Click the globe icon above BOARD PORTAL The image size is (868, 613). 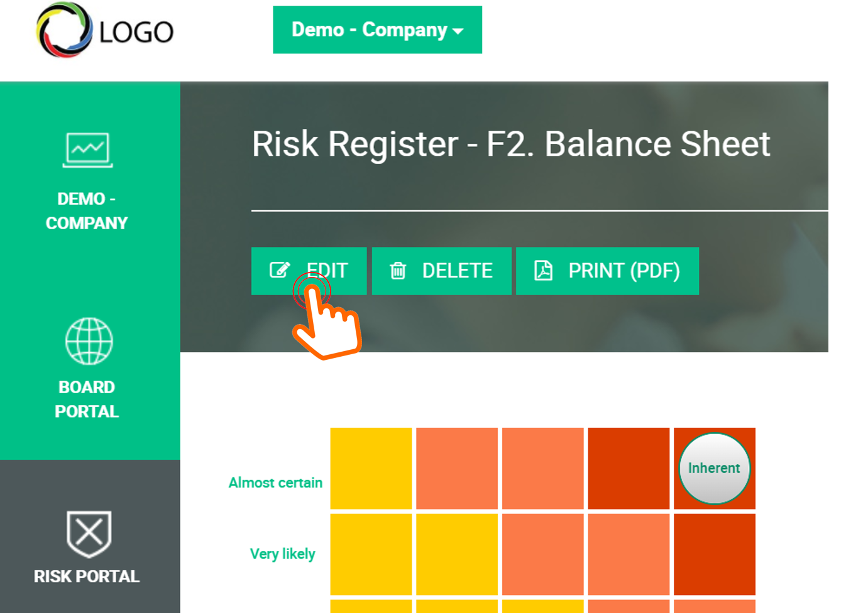[x=88, y=341]
